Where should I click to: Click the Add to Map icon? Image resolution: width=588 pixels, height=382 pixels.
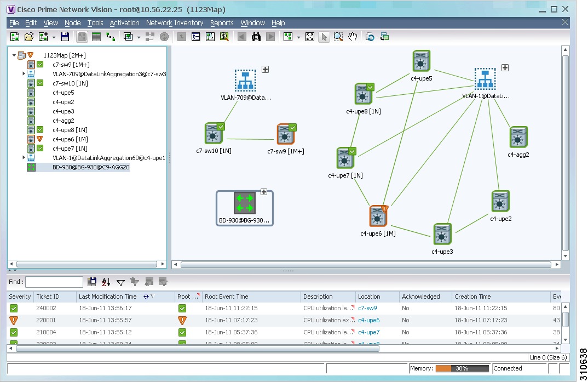[43, 37]
